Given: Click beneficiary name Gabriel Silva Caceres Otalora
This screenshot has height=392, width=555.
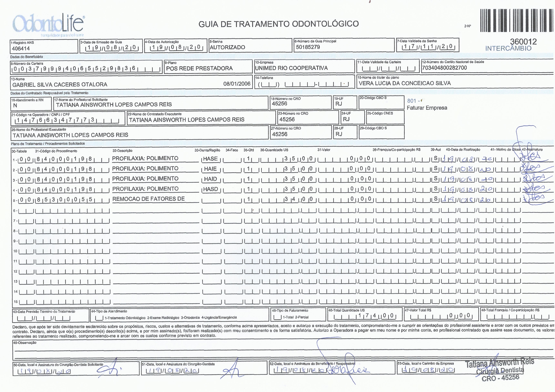Looking at the screenshot, I should click(60, 84).
